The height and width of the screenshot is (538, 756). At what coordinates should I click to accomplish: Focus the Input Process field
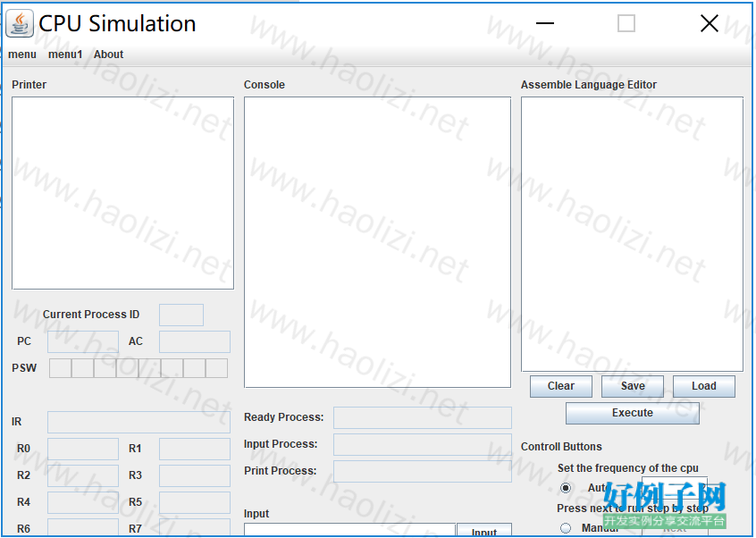coord(422,444)
